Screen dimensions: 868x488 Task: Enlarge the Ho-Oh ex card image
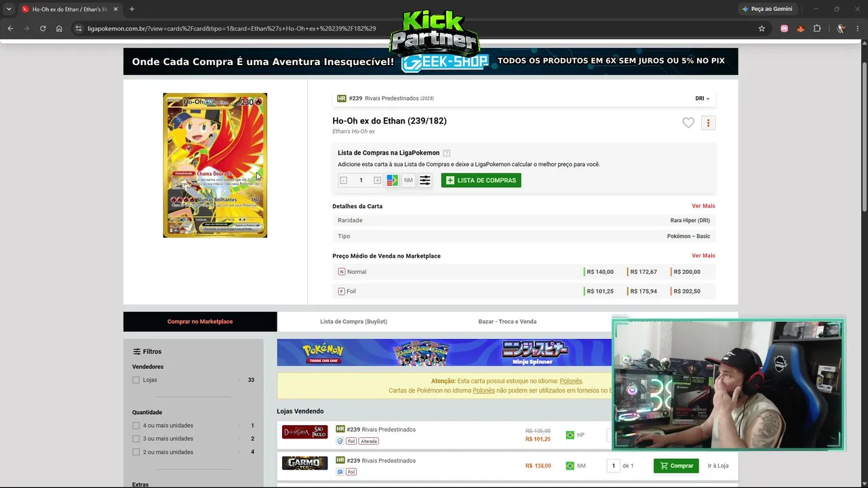(x=215, y=165)
